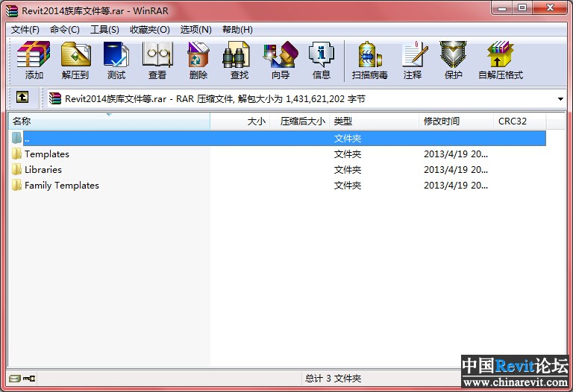Viewport: 573px width, 392px height.
Task: Minimize the WinRAR window
Action: (x=502, y=8)
